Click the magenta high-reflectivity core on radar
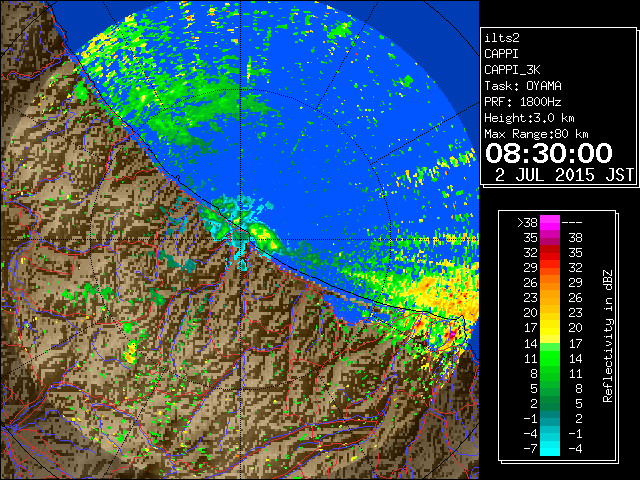Viewport: 640px width, 480px height. click(452, 335)
